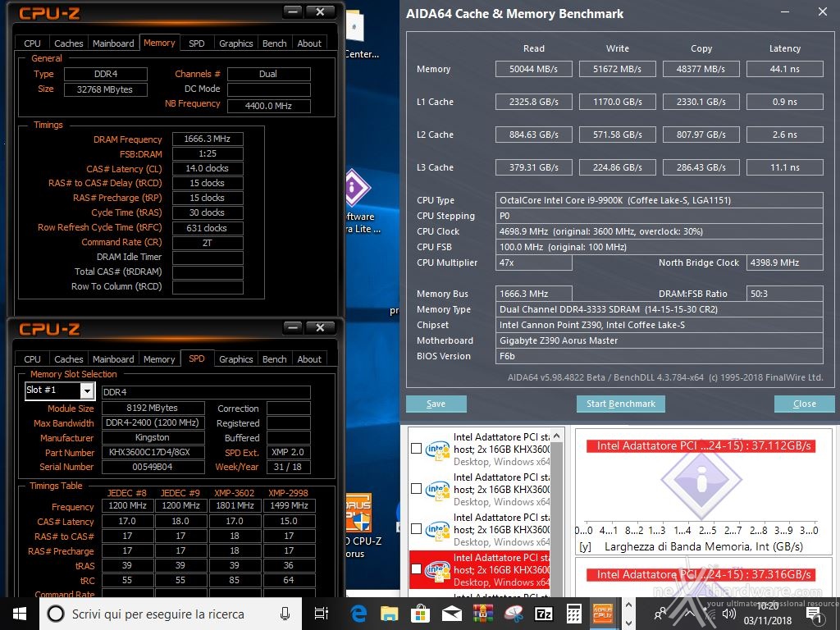
Task: Click the Save button in AIDA64 benchmark
Action: (x=436, y=404)
